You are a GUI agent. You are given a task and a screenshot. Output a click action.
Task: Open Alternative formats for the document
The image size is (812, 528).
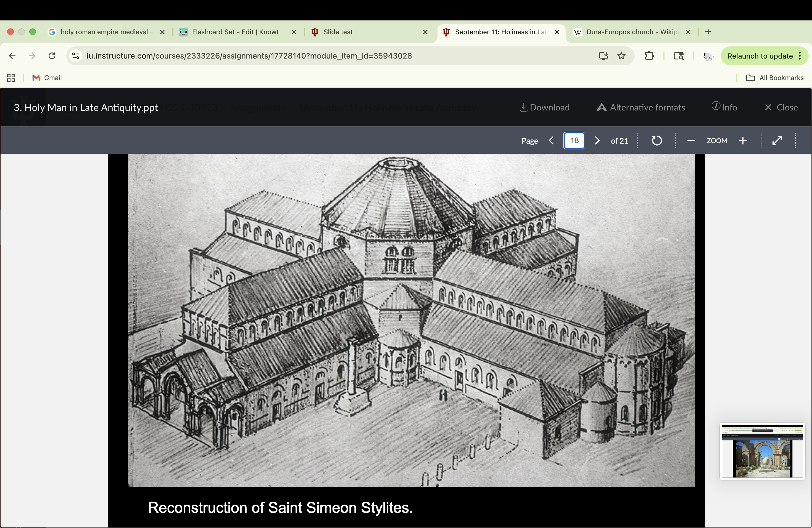coord(641,107)
